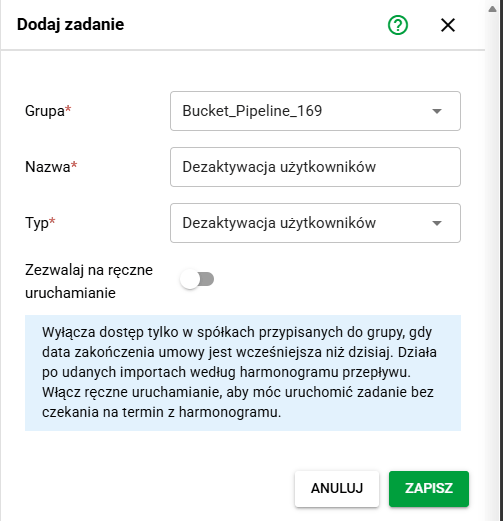Open the Typ dropdown list
Screen dimensions: 503x521
click(315, 223)
